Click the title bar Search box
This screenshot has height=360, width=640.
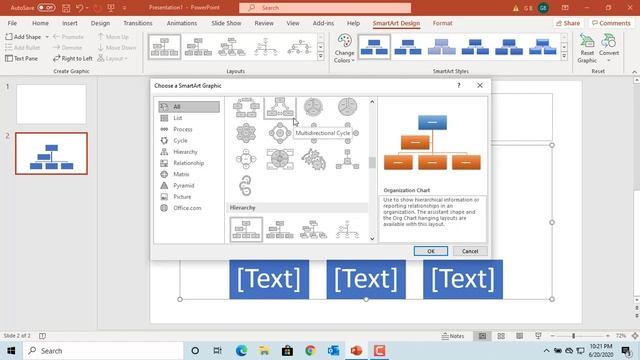pyautogui.click(x=325, y=8)
